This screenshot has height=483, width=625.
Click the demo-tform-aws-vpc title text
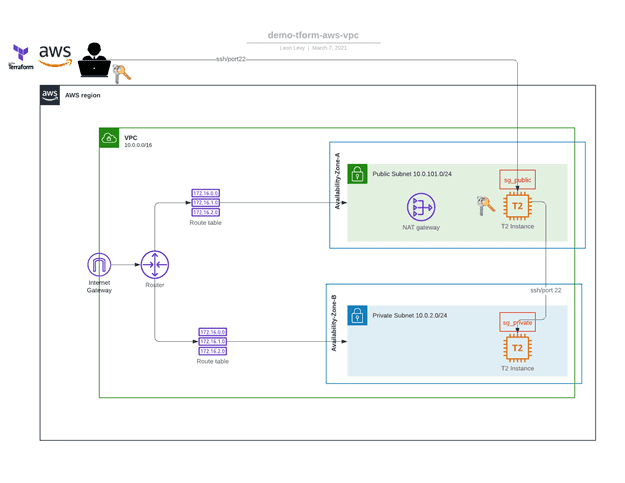[x=313, y=35]
